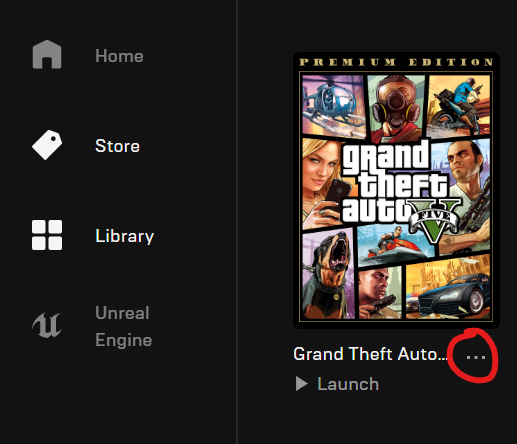Click the sidebar vertical divider line
This screenshot has height=444, width=517.
[237, 222]
